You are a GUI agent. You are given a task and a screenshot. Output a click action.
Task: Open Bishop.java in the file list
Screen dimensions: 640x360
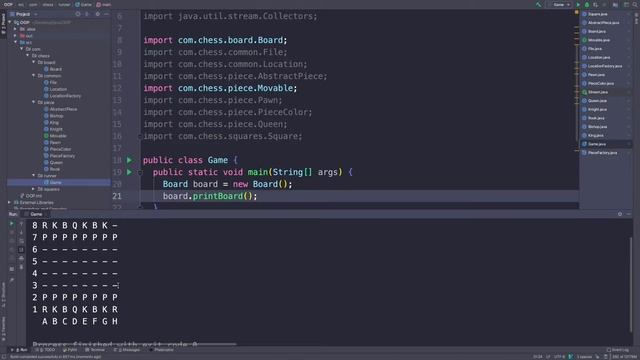coord(606,127)
